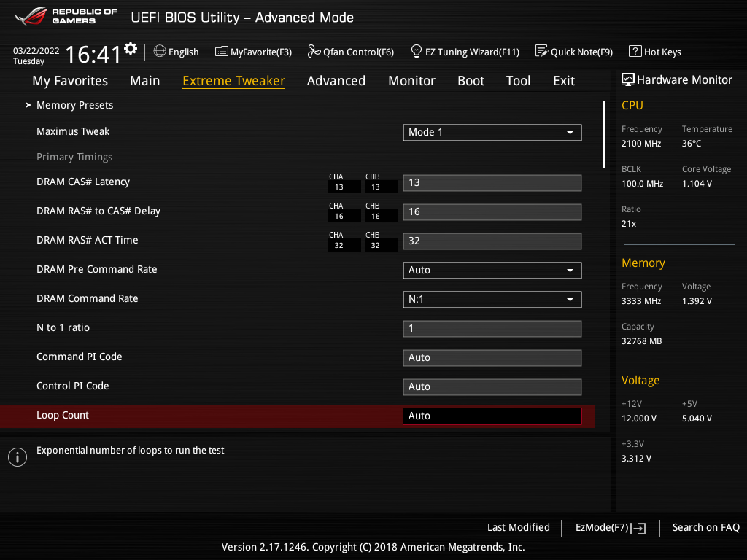Click the +12V reading 12.000 V
Viewport: 747px width, 560px height.
[x=638, y=418]
